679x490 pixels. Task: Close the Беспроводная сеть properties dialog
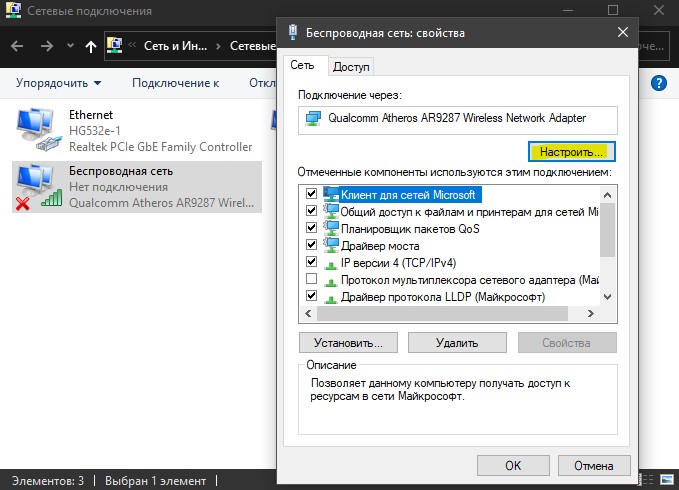[623, 32]
